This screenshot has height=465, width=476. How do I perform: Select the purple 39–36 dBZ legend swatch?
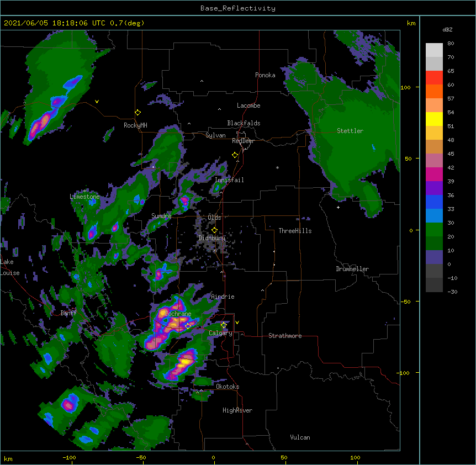pyautogui.click(x=434, y=188)
